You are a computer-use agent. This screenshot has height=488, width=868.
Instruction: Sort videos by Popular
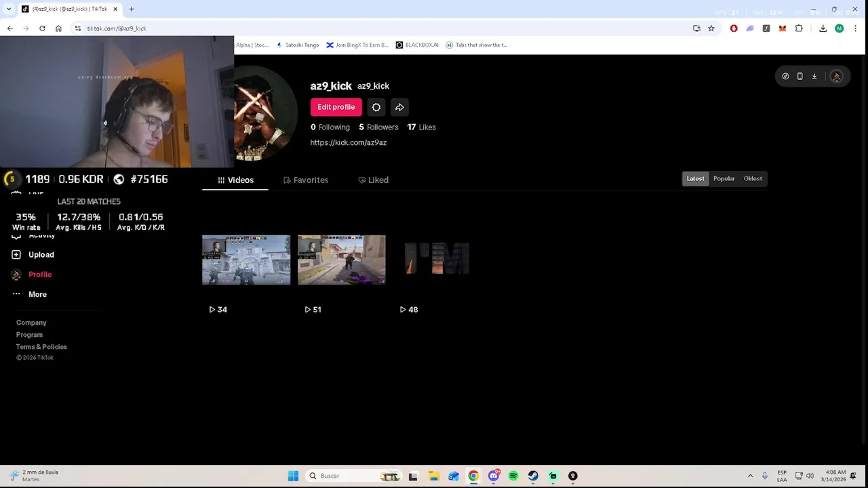724,178
